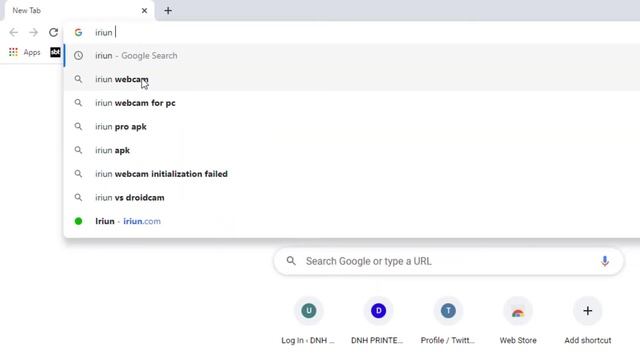Open the 'Profile / Twitt...' shortcut
The image size is (640, 360).
[448, 321]
